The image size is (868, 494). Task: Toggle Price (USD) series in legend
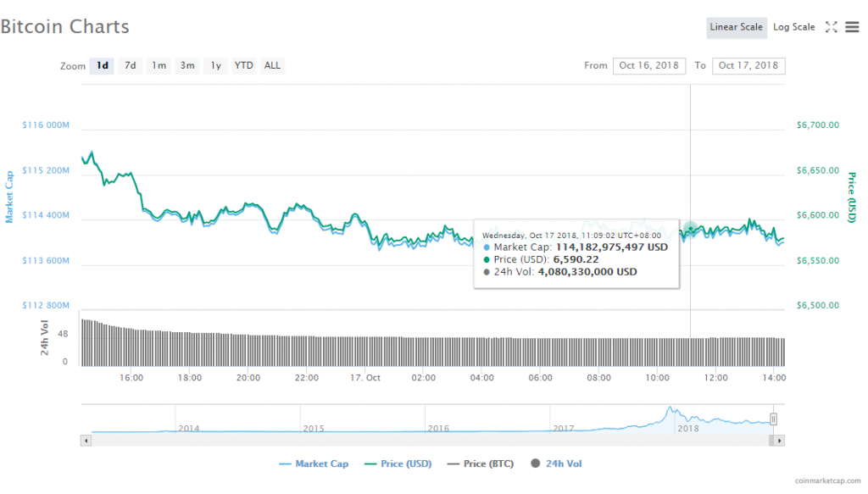(397, 463)
